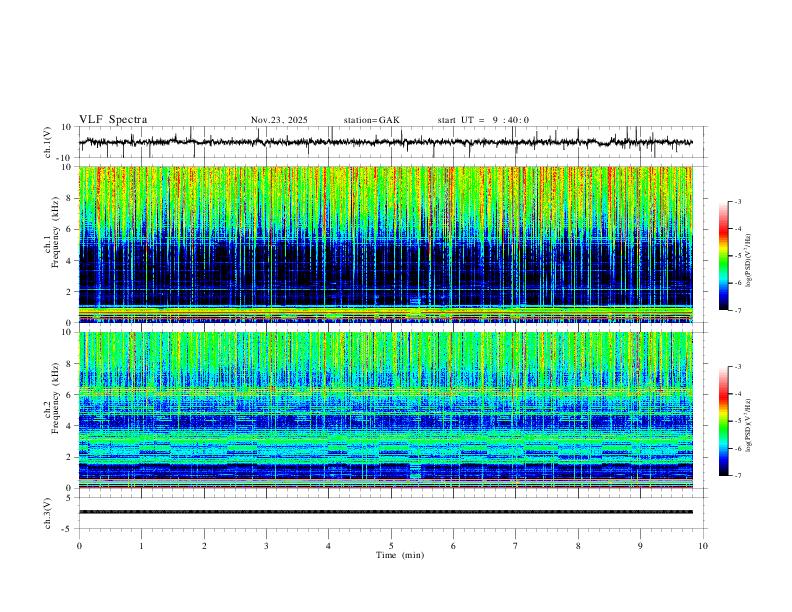The height and width of the screenshot is (612, 792).
Task: Click the "VLF Spectra" plot title
Action: [x=113, y=120]
